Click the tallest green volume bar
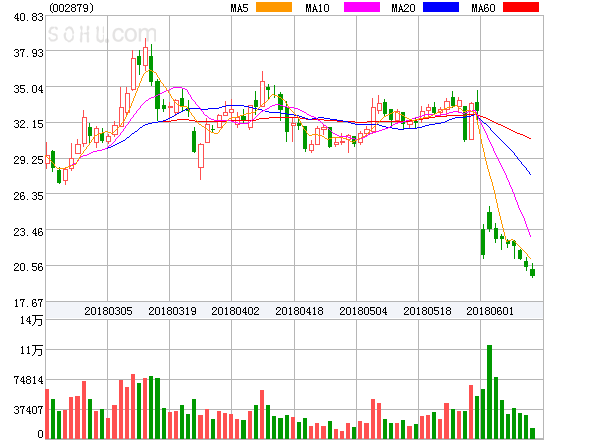 (489, 392)
